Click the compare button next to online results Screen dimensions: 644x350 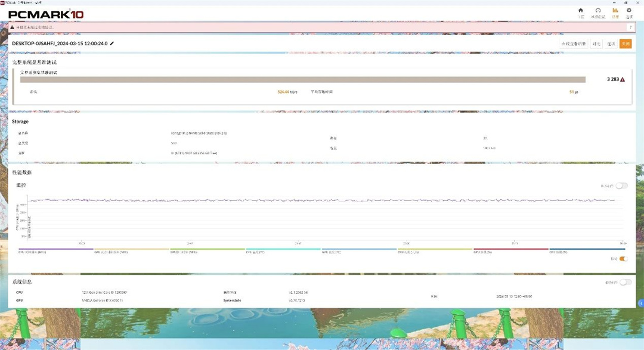click(x=596, y=44)
